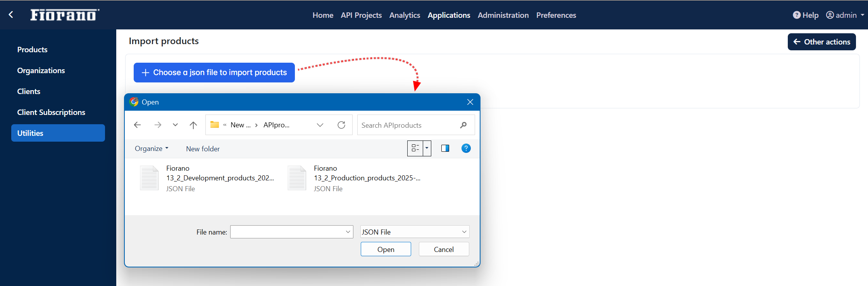Screen dimensions: 868x286
Task: Open the Administration menu
Action: pos(503,15)
